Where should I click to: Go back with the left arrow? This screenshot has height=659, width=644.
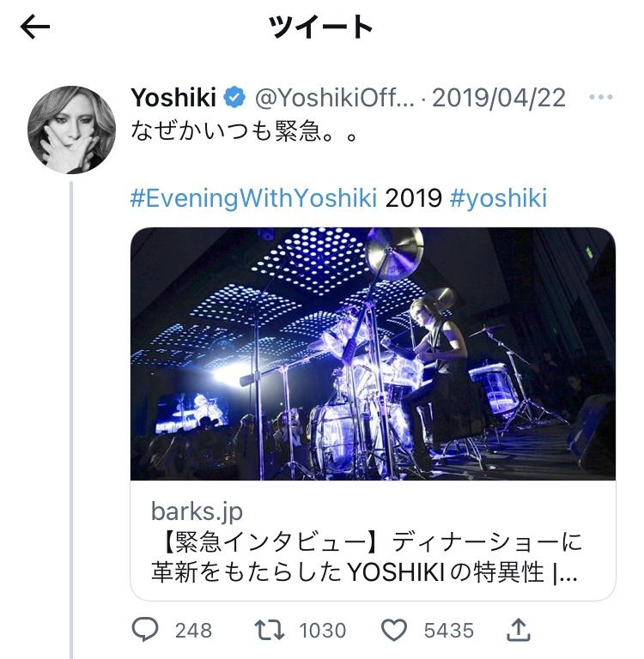click(35, 27)
